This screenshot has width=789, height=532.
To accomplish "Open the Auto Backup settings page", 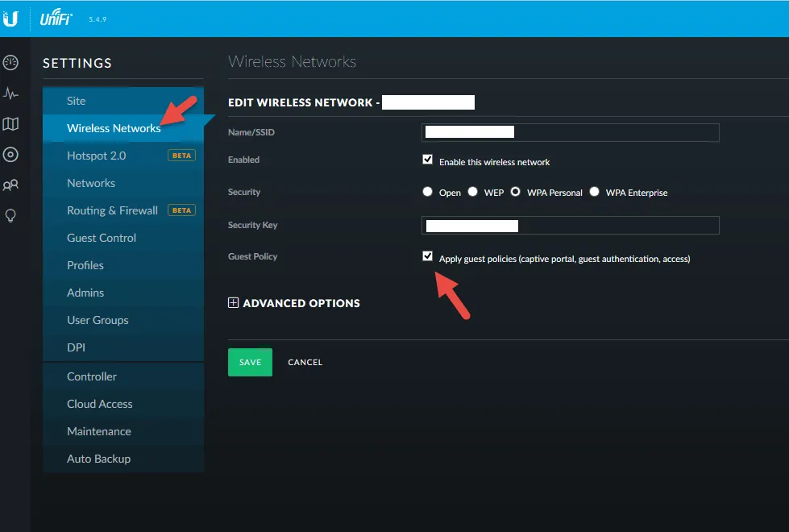I will point(98,459).
